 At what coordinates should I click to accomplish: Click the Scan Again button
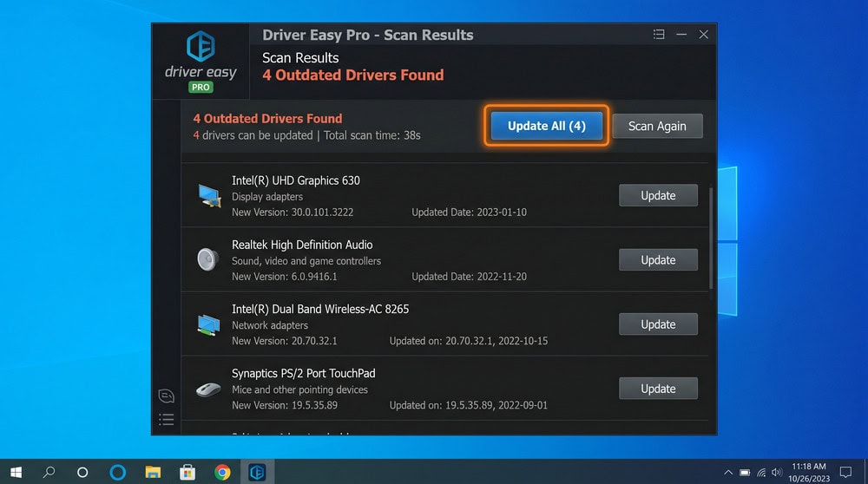pos(657,126)
